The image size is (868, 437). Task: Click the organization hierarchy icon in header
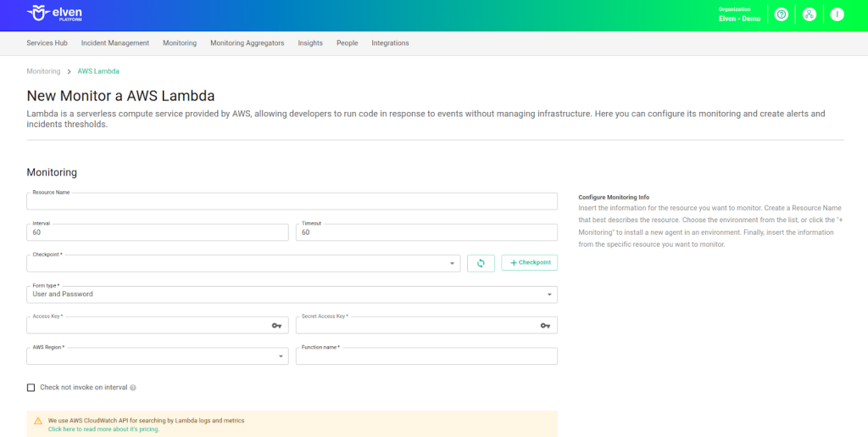coord(809,14)
